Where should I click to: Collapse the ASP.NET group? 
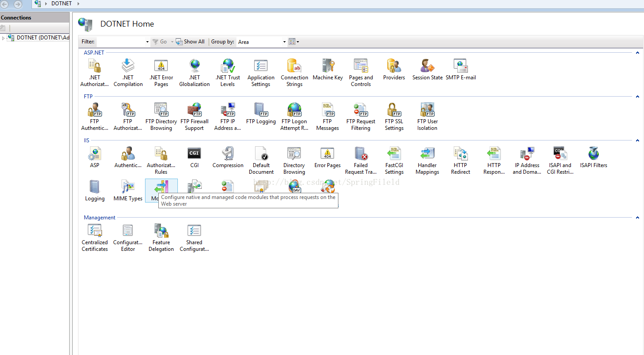pos(637,53)
